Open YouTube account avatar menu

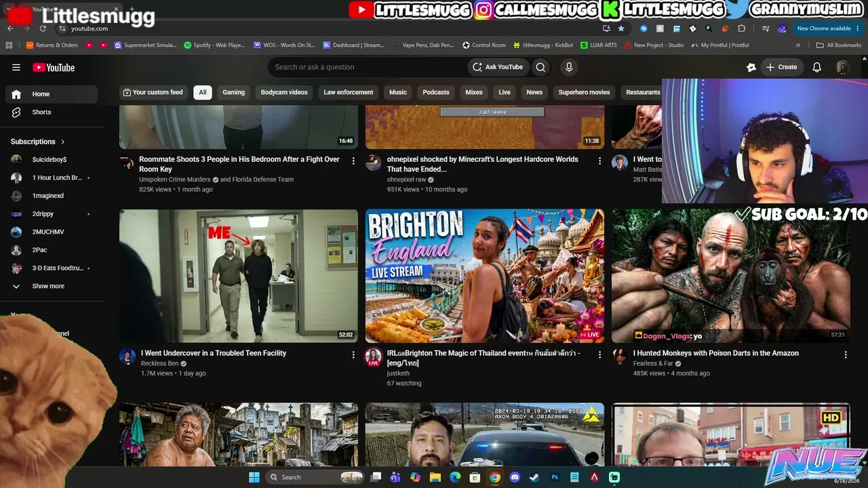(x=843, y=67)
